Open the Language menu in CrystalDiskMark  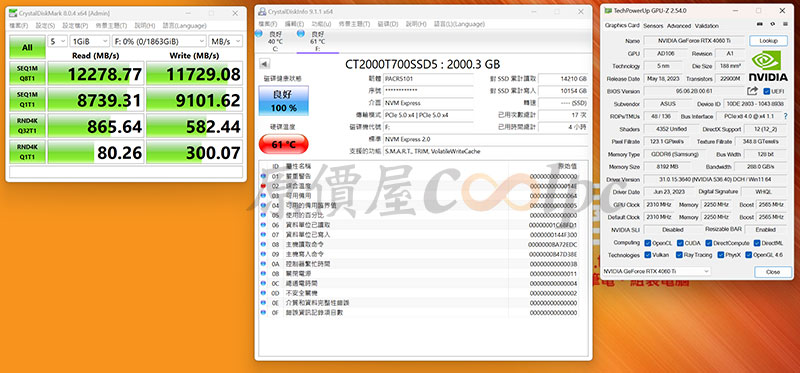(184, 26)
